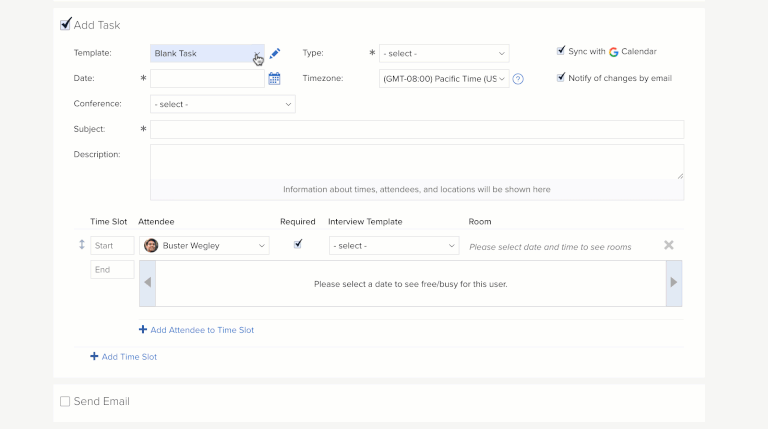Open the timezone help question mark icon

(x=518, y=79)
